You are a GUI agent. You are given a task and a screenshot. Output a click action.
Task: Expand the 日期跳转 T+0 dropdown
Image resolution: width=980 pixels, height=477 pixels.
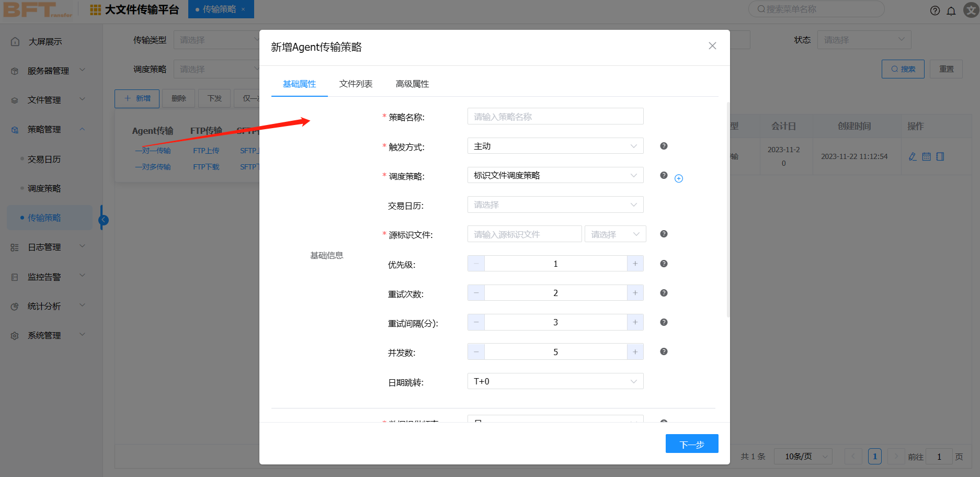555,381
